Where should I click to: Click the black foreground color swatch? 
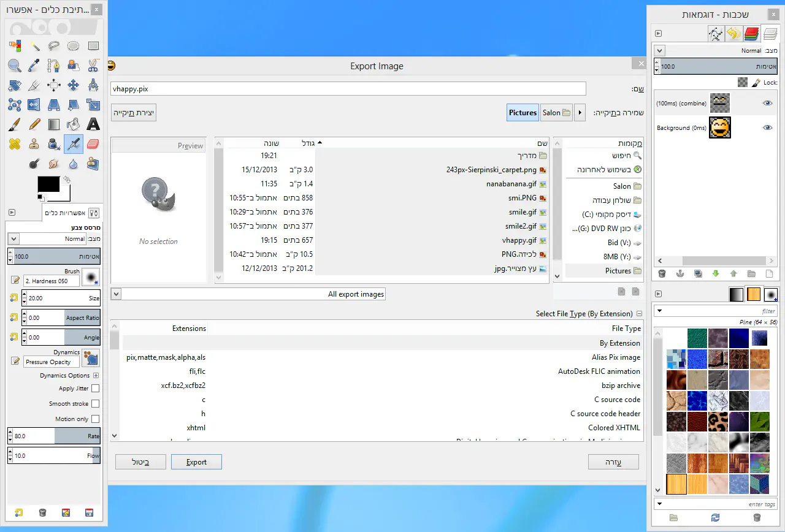[48, 184]
